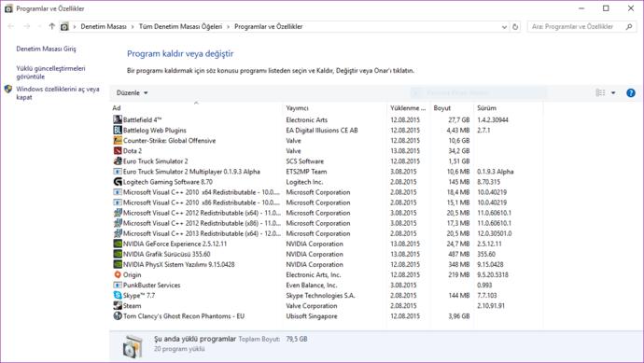The image size is (644, 363).
Task: Click NVIDIA PhysX Sistem Yazılımı icon
Action: coord(118,264)
